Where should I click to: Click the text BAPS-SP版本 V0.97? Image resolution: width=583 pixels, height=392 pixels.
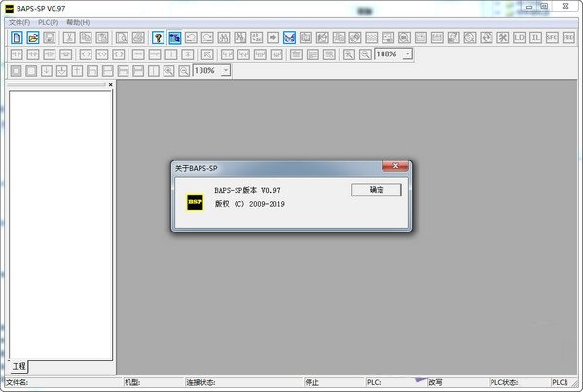pos(247,190)
